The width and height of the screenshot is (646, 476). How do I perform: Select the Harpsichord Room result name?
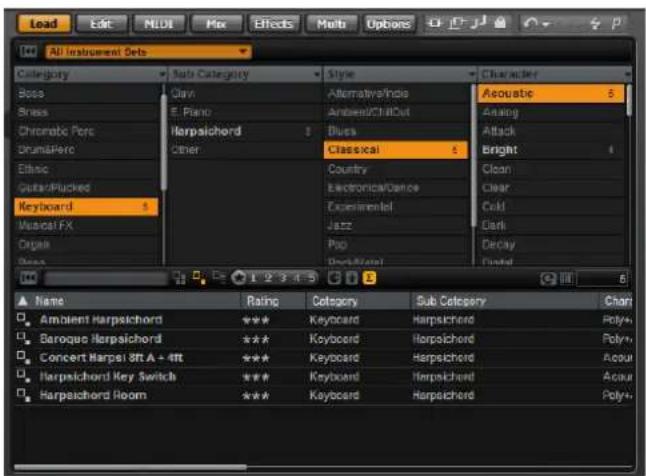pyautogui.click(x=93, y=395)
